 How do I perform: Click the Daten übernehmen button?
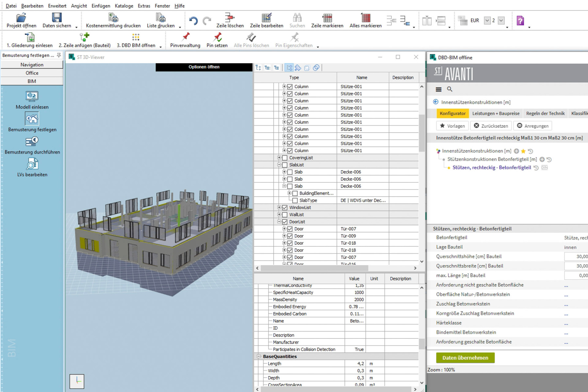click(465, 358)
